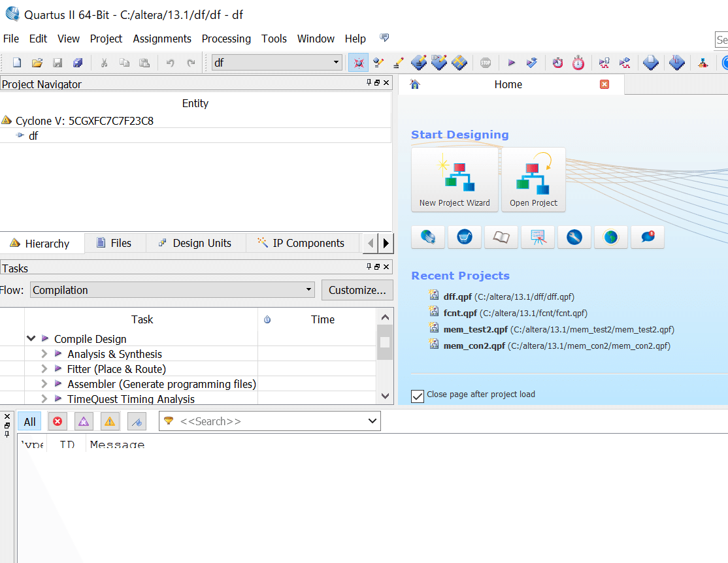Paste icon in toolbar
This screenshot has width=728, height=563.
pyautogui.click(x=145, y=63)
